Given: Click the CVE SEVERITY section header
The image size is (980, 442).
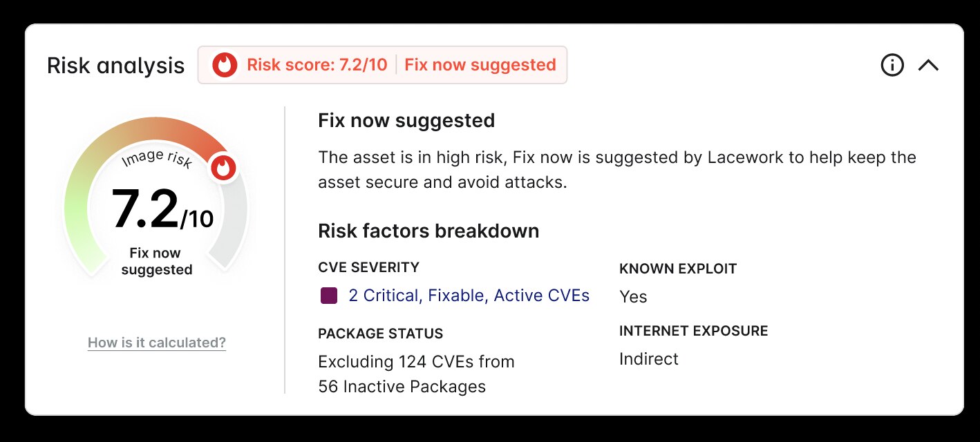Looking at the screenshot, I should pyautogui.click(x=368, y=267).
